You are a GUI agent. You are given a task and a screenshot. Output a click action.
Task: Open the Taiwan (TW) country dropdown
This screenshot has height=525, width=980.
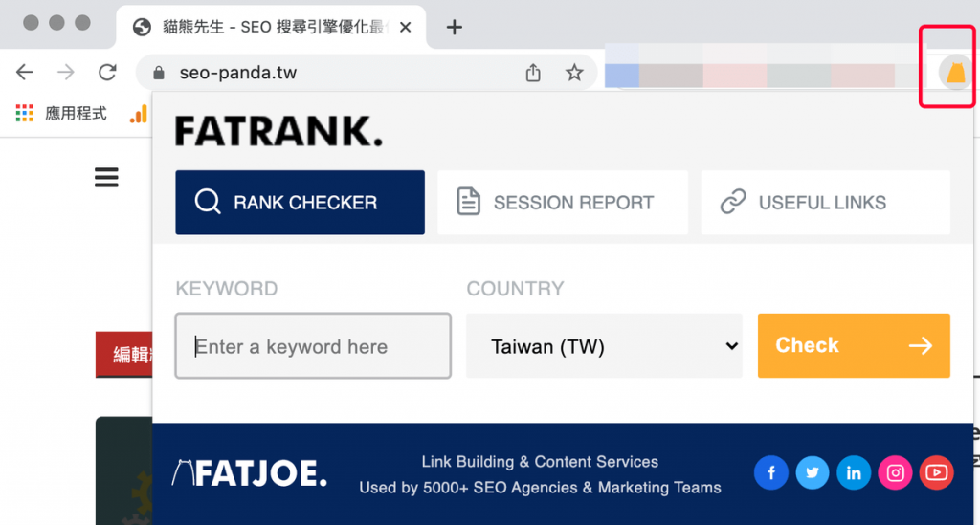tap(605, 346)
